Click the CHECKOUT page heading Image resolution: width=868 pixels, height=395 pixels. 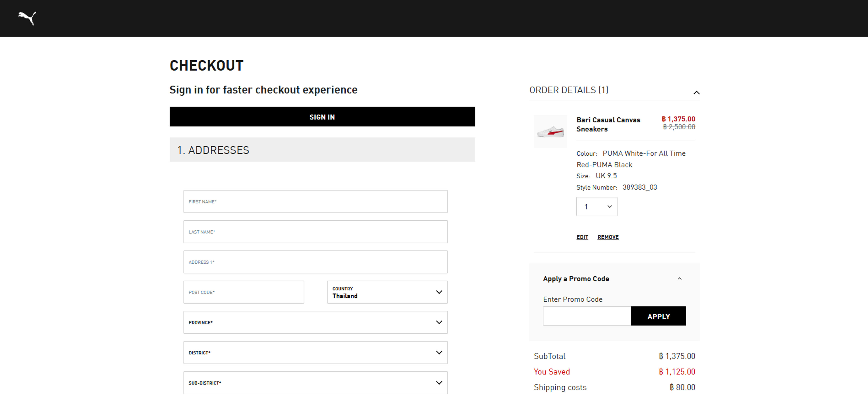pyautogui.click(x=206, y=65)
